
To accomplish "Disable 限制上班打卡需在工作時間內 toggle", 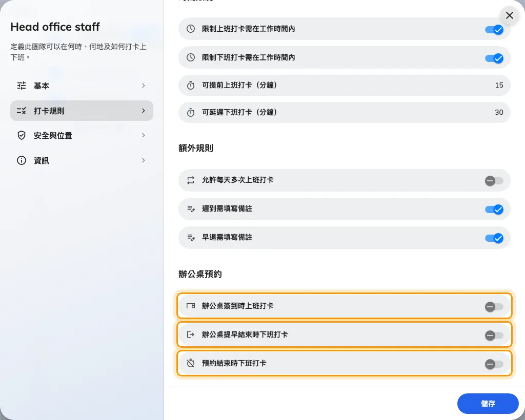I will pos(494,30).
